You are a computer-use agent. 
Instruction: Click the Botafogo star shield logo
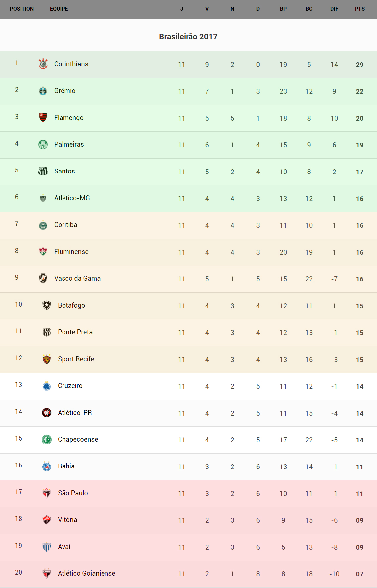[47, 305]
